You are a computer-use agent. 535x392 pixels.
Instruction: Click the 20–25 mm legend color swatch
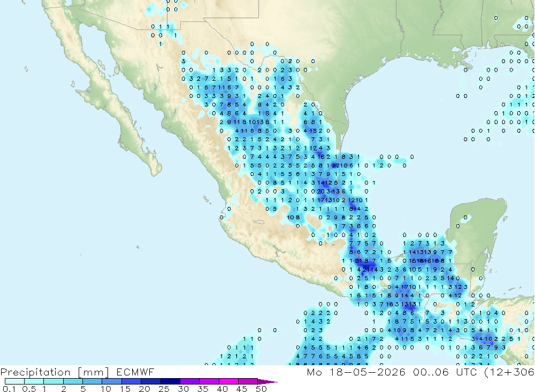click(151, 381)
